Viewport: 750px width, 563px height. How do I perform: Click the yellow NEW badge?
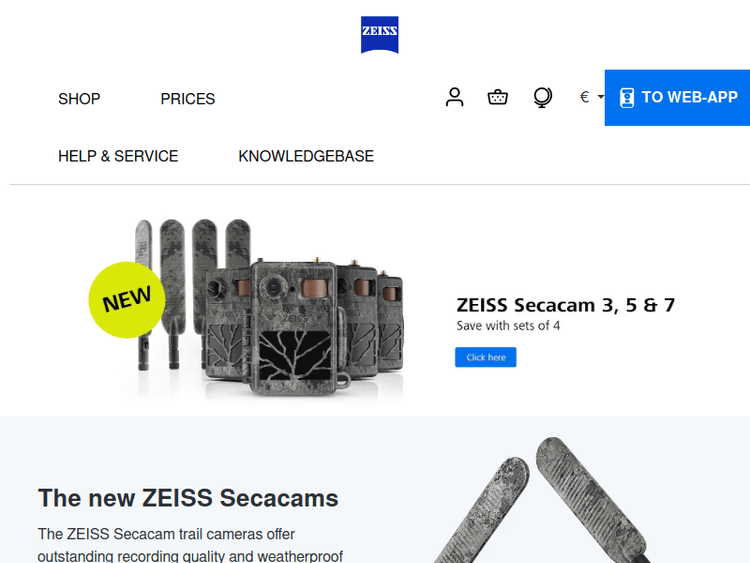(127, 300)
